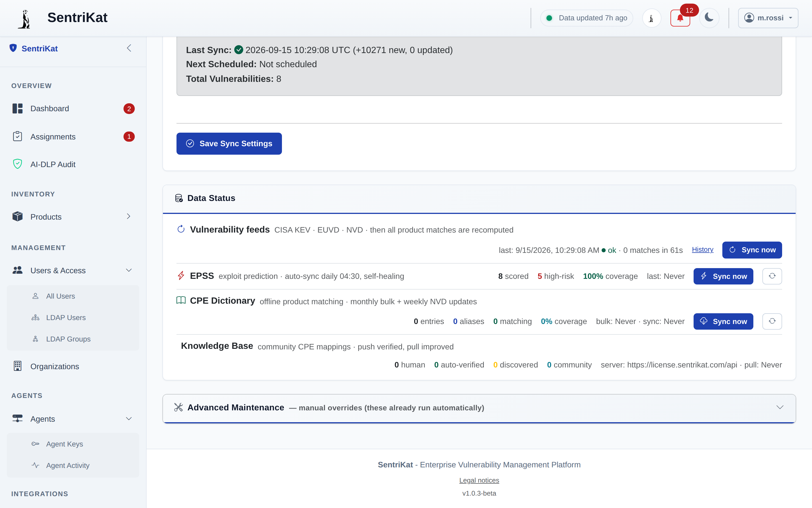Click the EPSS lightning bolt icon
Image resolution: width=812 pixels, height=508 pixels.
point(181,275)
